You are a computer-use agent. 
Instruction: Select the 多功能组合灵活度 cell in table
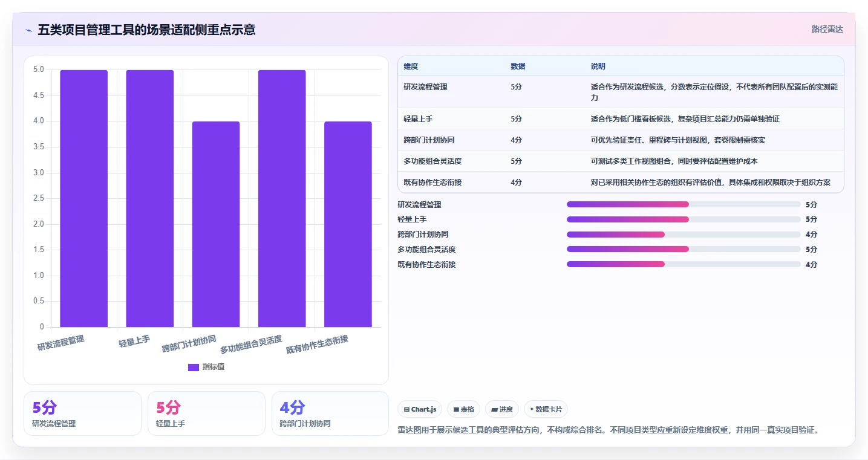[432, 161]
